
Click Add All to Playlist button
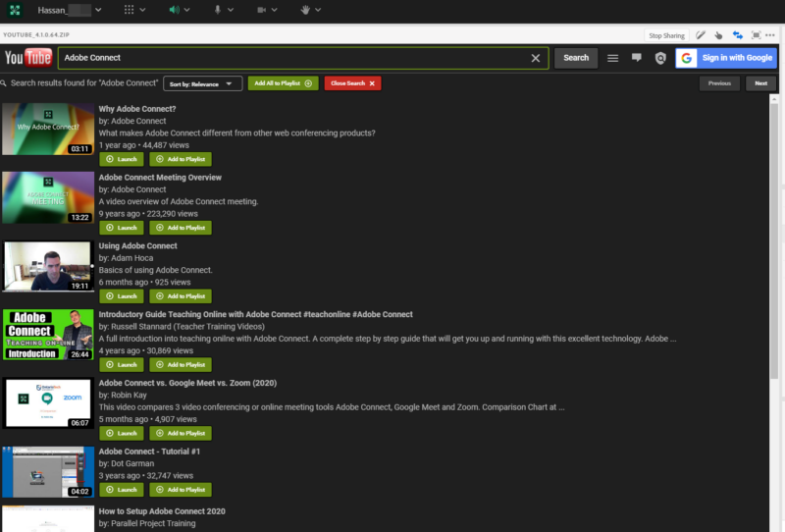pos(283,83)
